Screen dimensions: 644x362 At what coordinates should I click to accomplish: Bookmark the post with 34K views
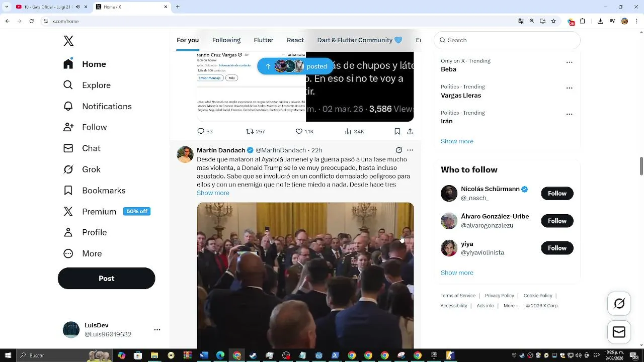(x=397, y=131)
